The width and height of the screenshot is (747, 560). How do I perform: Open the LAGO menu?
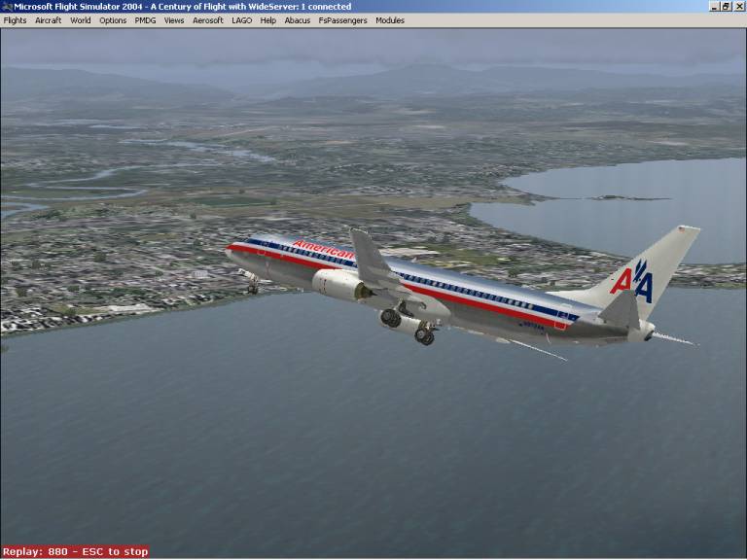tap(242, 20)
